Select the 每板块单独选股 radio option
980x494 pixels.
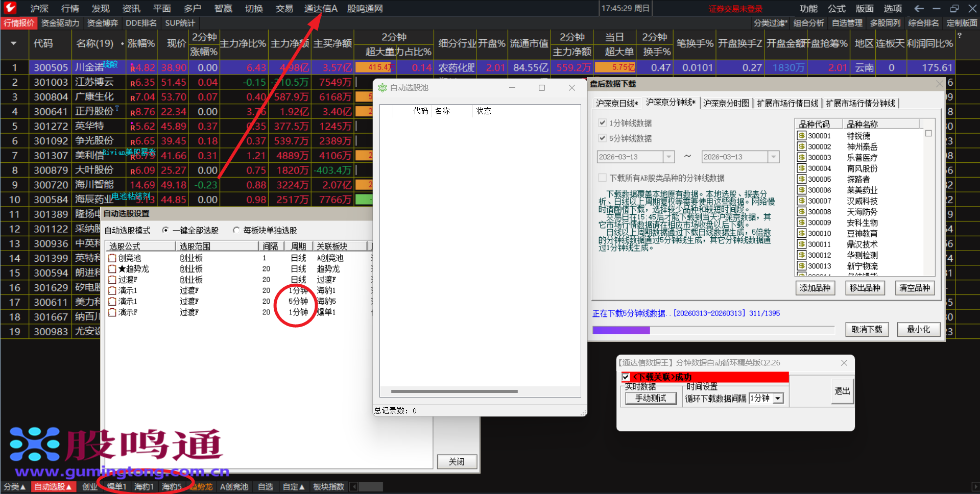[x=236, y=230]
